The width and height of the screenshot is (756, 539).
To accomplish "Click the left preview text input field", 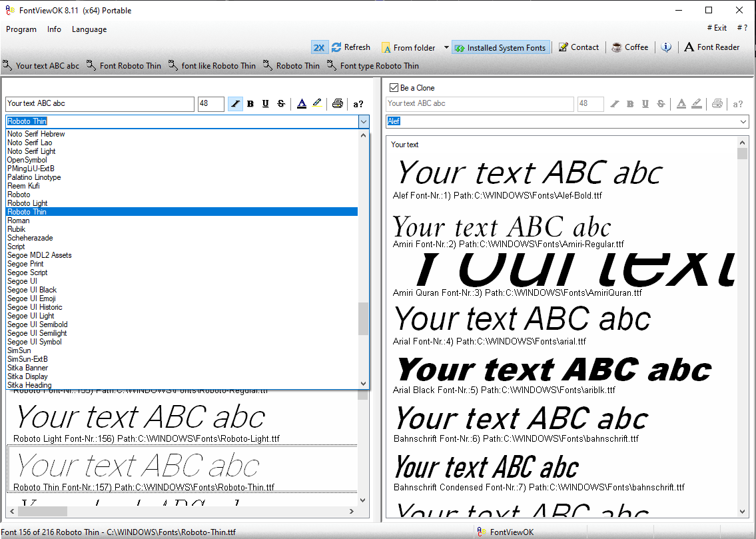I will click(x=100, y=104).
